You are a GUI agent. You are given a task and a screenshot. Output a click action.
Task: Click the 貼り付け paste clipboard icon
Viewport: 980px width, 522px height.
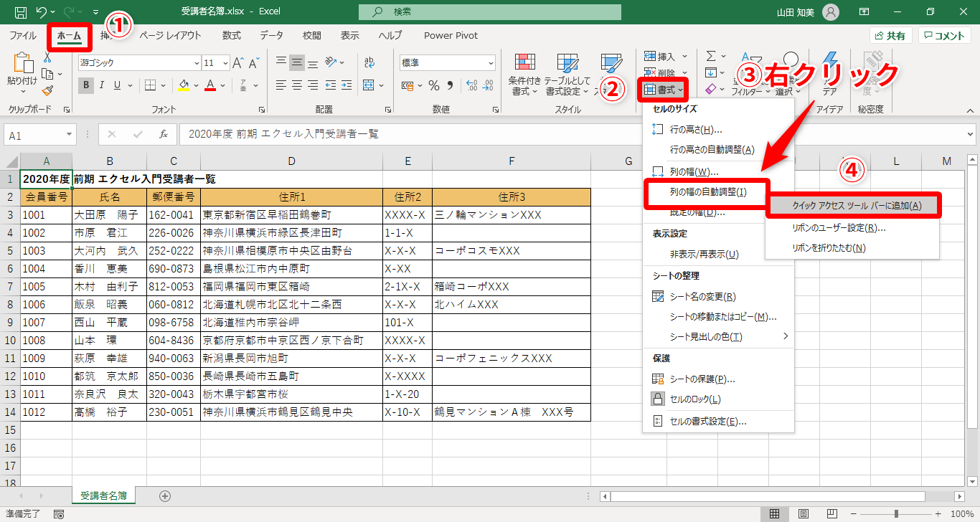[x=24, y=64]
